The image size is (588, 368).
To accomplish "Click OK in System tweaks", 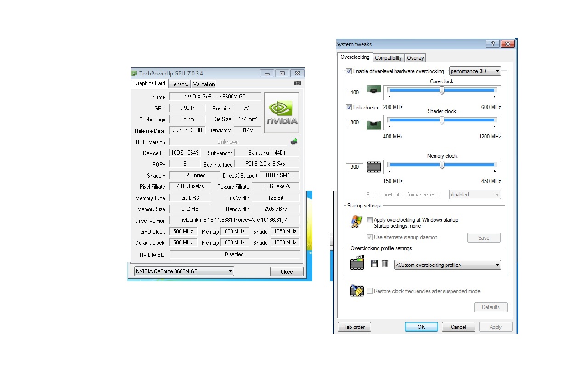I will [x=421, y=327].
